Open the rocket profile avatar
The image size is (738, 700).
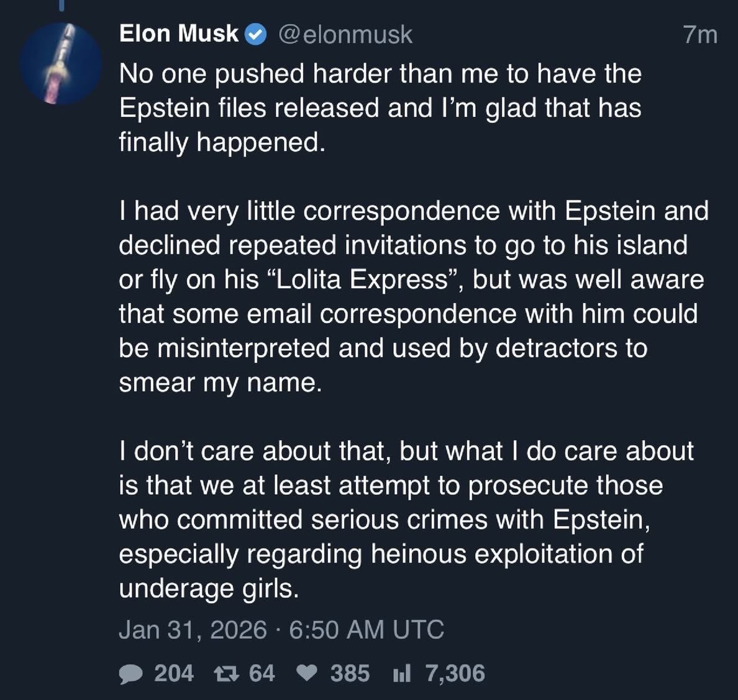(x=61, y=63)
